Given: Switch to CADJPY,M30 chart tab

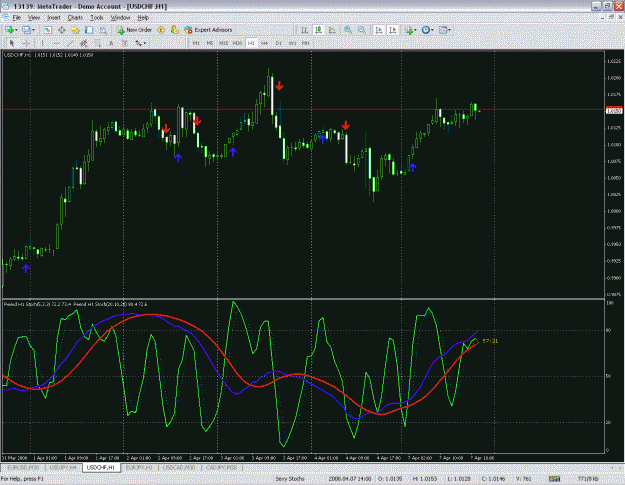Looking at the screenshot, I should click(x=222, y=467).
